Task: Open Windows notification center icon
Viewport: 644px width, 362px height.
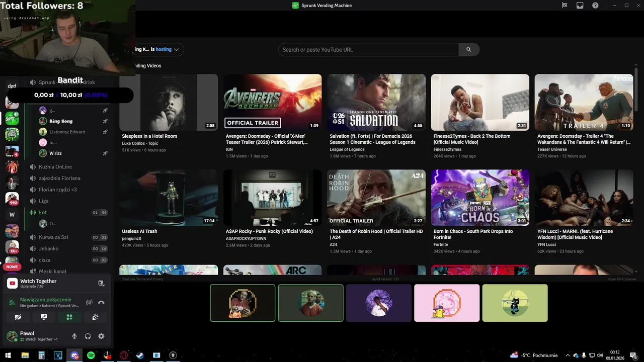Action: click(x=633, y=355)
